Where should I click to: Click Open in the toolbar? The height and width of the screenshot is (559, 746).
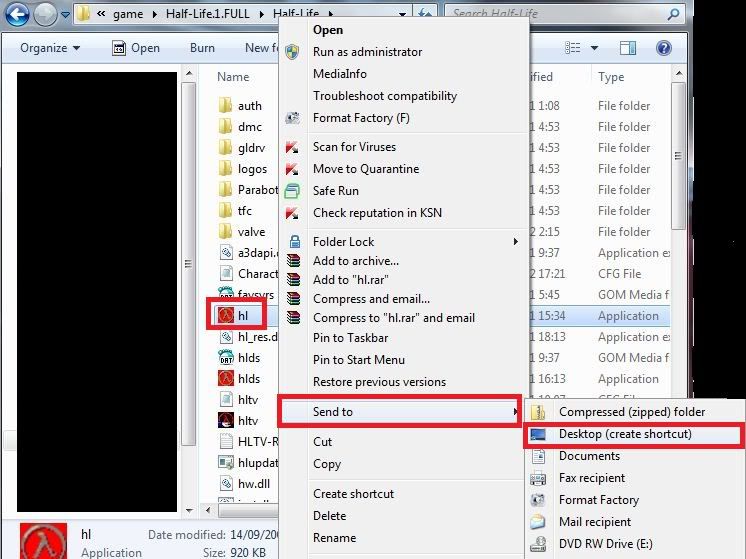(136, 48)
